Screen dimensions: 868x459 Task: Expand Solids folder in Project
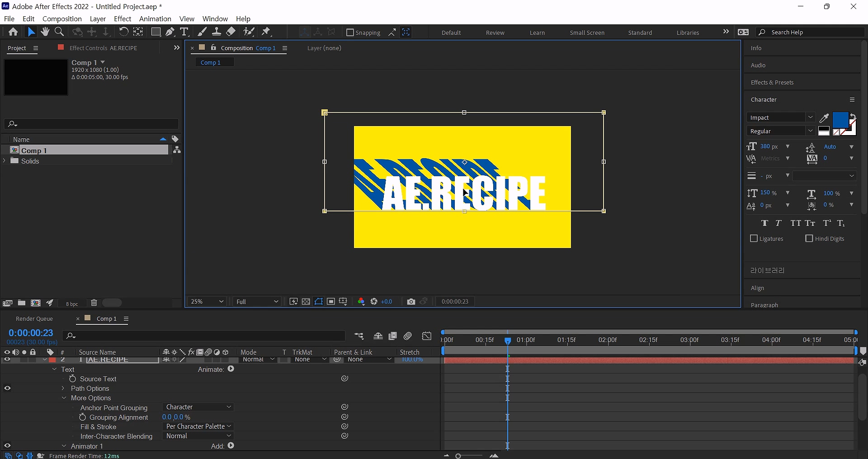tap(5, 161)
